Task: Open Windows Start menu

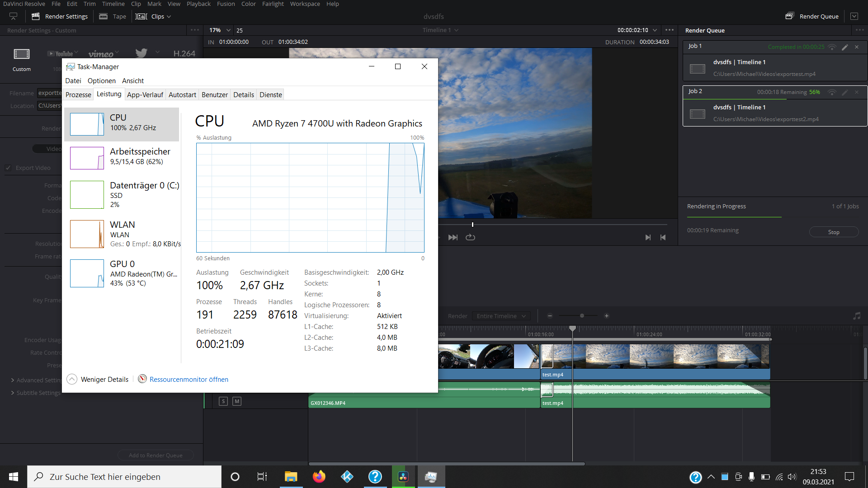Action: (x=14, y=477)
